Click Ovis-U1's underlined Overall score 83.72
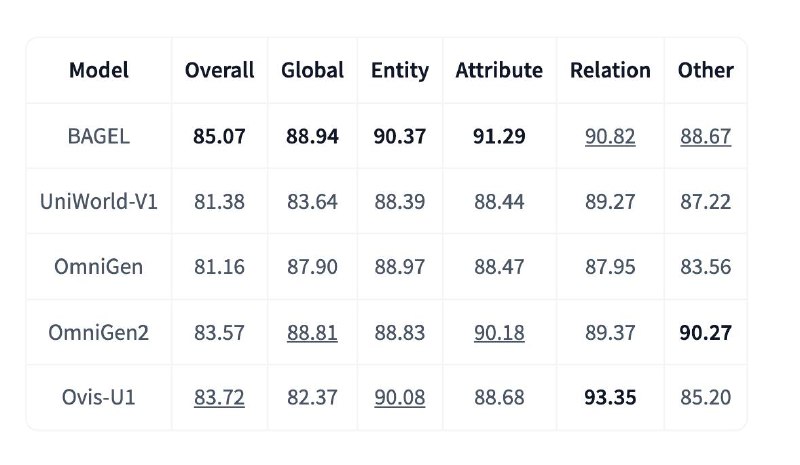The image size is (800, 465). tap(219, 398)
